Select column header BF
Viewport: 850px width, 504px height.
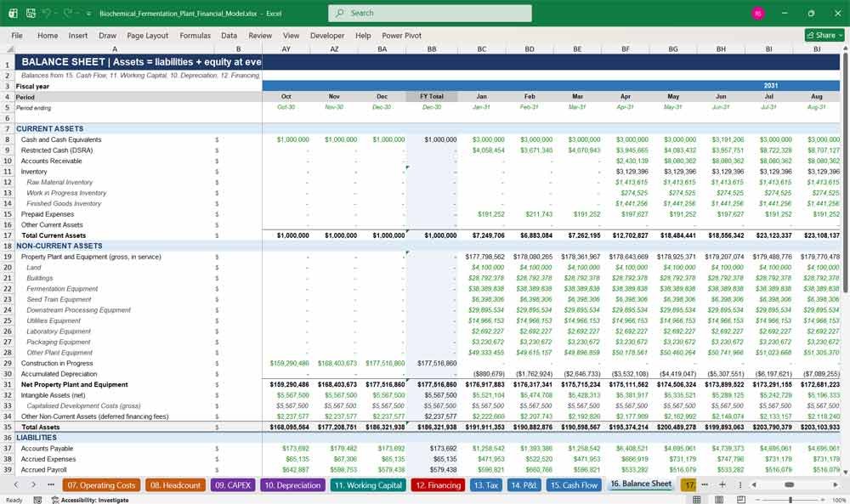pyautogui.click(x=626, y=48)
